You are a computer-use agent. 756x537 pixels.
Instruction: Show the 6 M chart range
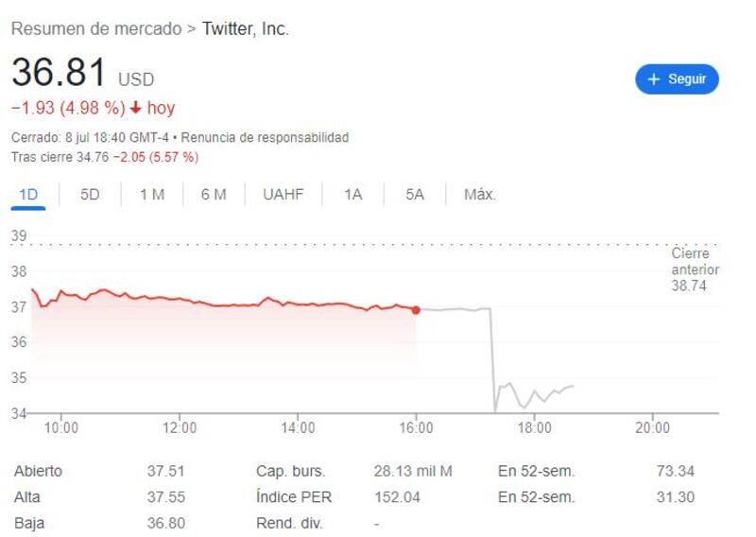(x=214, y=195)
